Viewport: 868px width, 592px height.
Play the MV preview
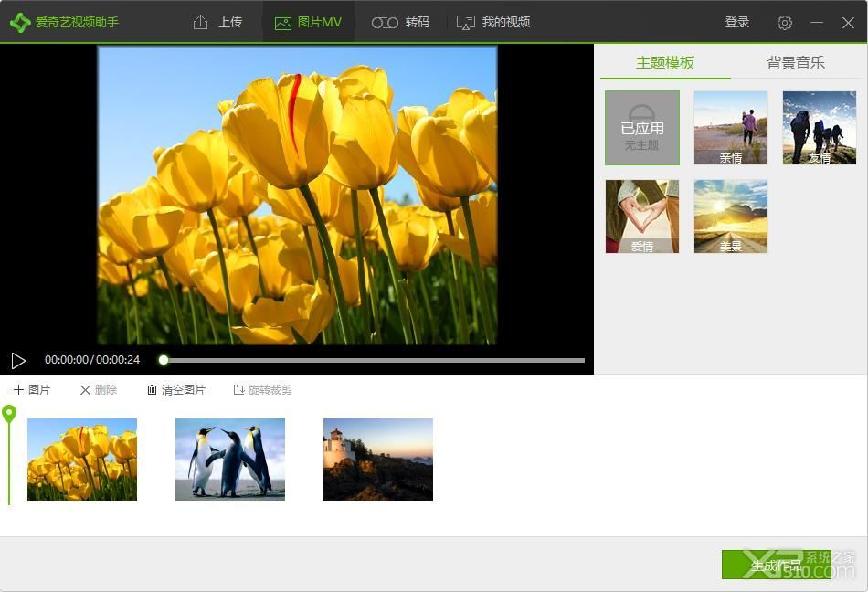(x=18, y=361)
